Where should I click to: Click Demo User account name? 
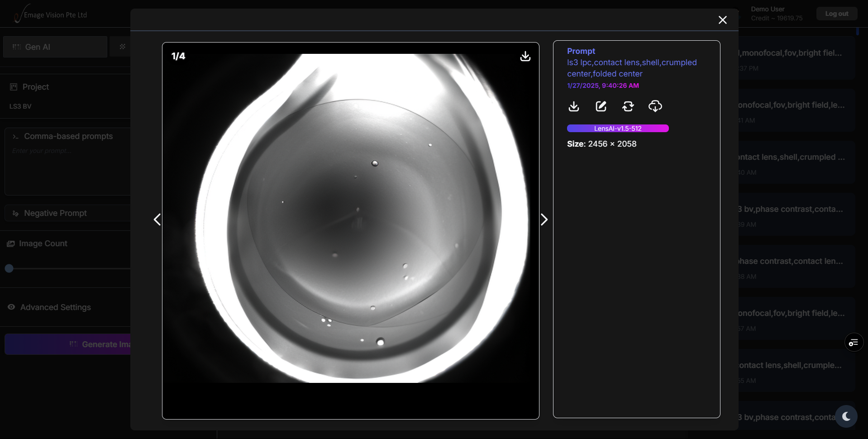[768, 9]
